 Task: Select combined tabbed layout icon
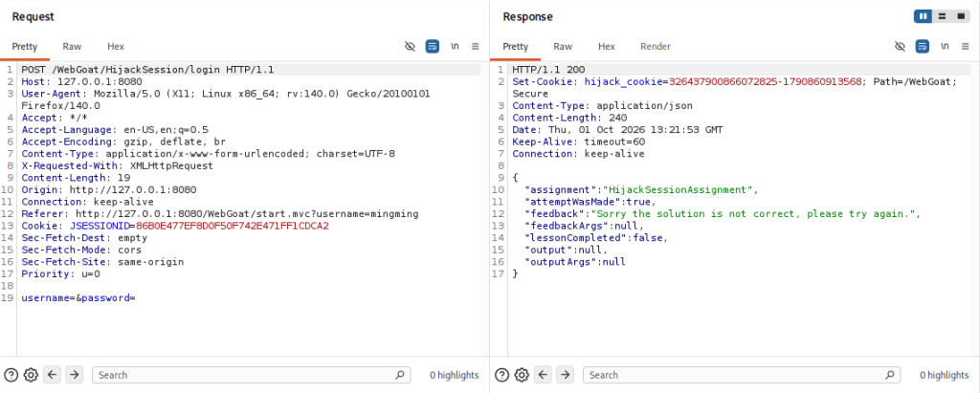pos(961,16)
